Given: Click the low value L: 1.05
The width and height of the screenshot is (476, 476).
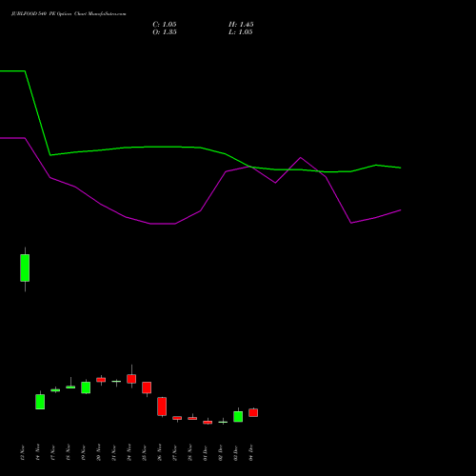Looking at the screenshot, I should tap(241, 32).
